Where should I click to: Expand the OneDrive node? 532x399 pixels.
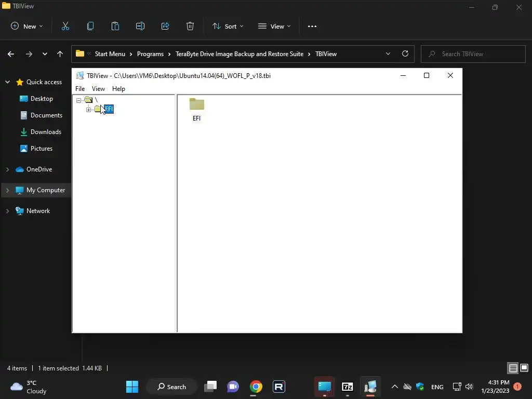tap(7, 169)
